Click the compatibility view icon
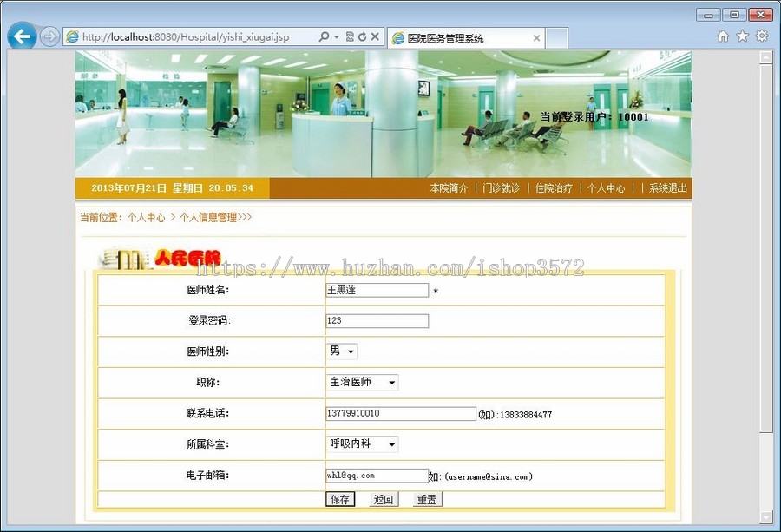The height and width of the screenshot is (532, 781). tap(350, 36)
